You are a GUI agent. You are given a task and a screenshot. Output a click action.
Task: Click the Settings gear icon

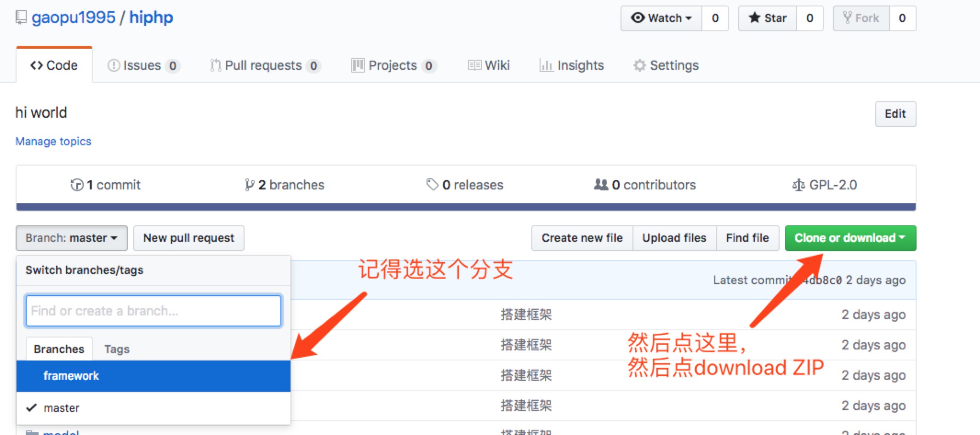pyautogui.click(x=639, y=66)
